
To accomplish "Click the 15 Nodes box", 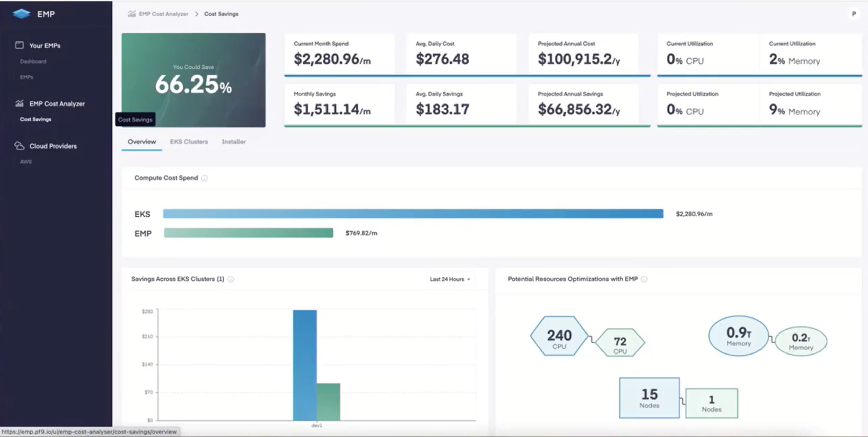I will click(x=649, y=398).
